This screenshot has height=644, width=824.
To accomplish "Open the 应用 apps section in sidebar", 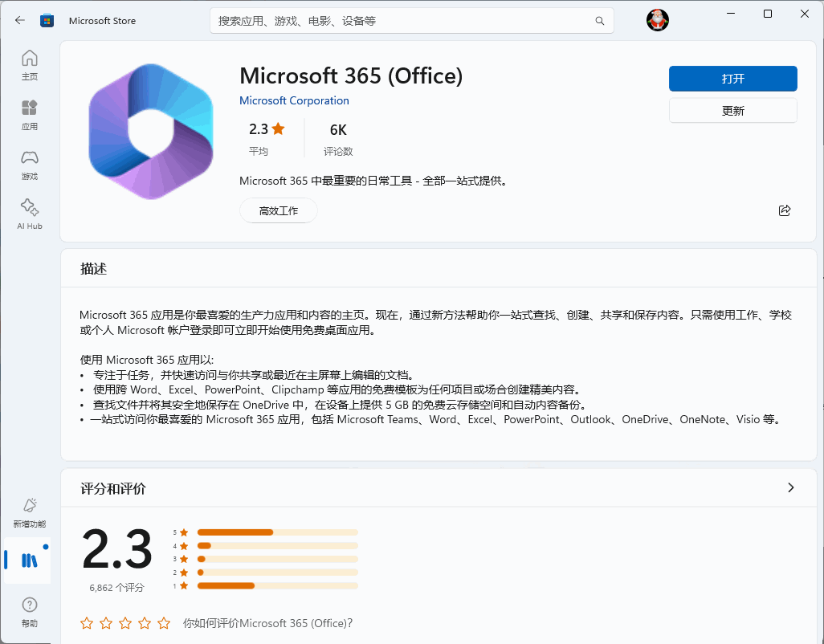I will tap(30, 115).
